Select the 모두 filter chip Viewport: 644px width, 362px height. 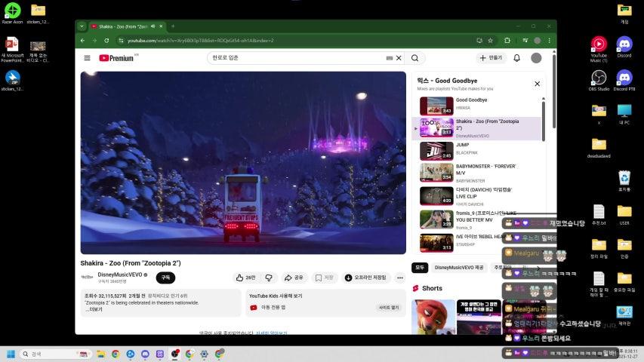coord(420,267)
